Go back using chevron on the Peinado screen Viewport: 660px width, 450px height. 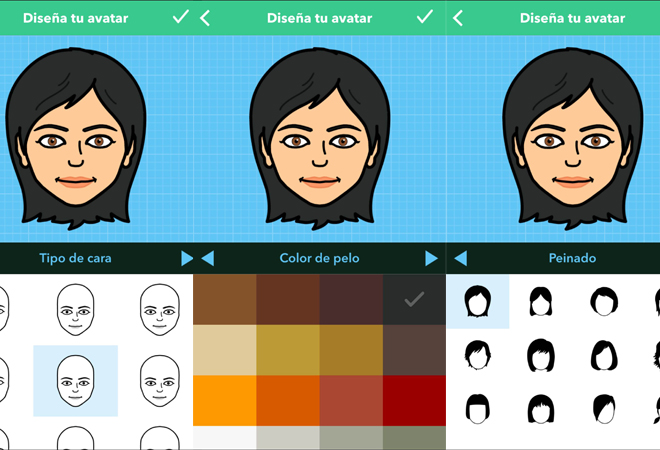(458, 17)
